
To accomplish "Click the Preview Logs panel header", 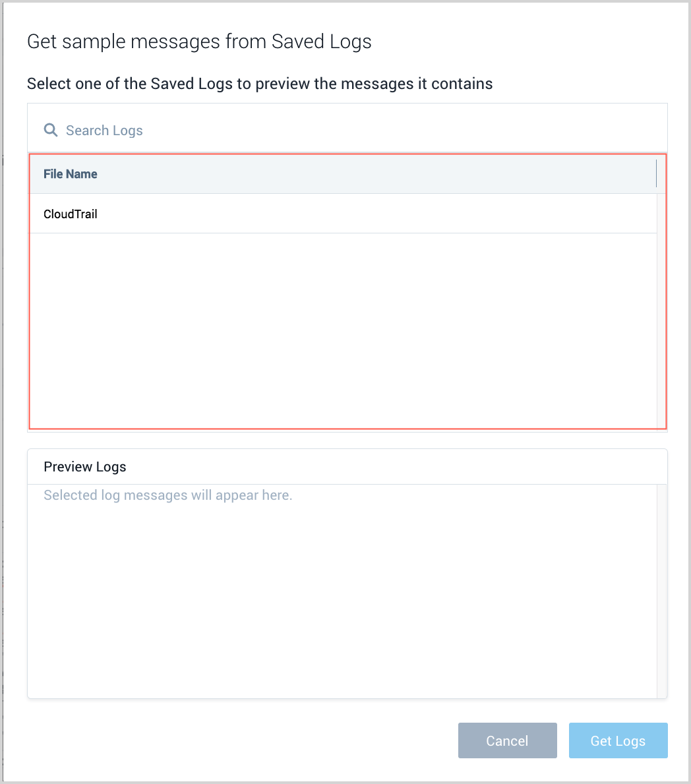I will [84, 466].
